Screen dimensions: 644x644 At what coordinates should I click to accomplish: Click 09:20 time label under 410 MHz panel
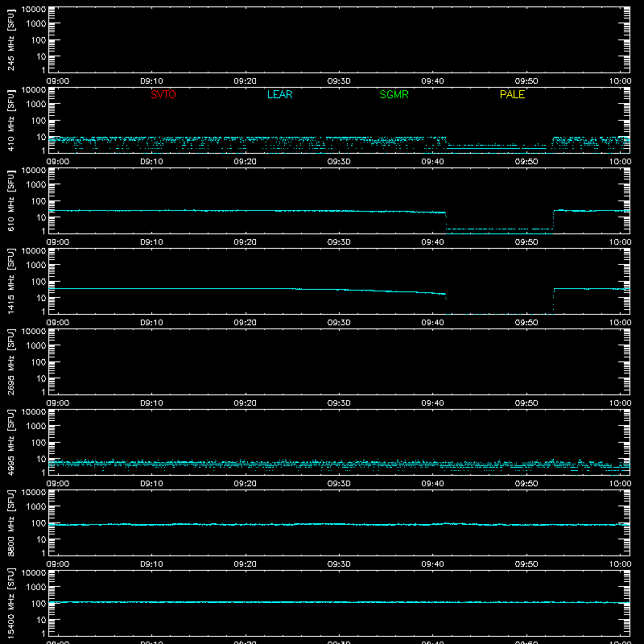point(246,162)
